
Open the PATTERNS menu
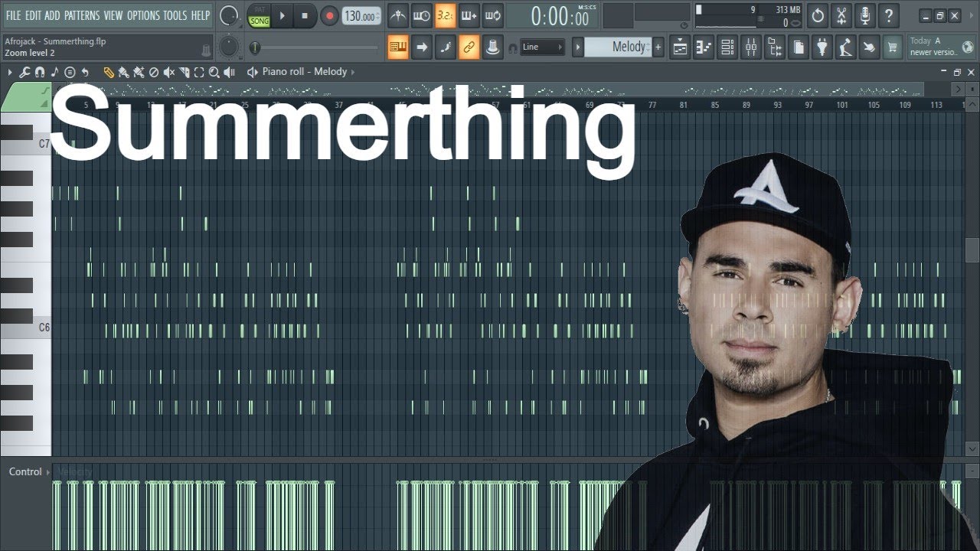(x=82, y=15)
